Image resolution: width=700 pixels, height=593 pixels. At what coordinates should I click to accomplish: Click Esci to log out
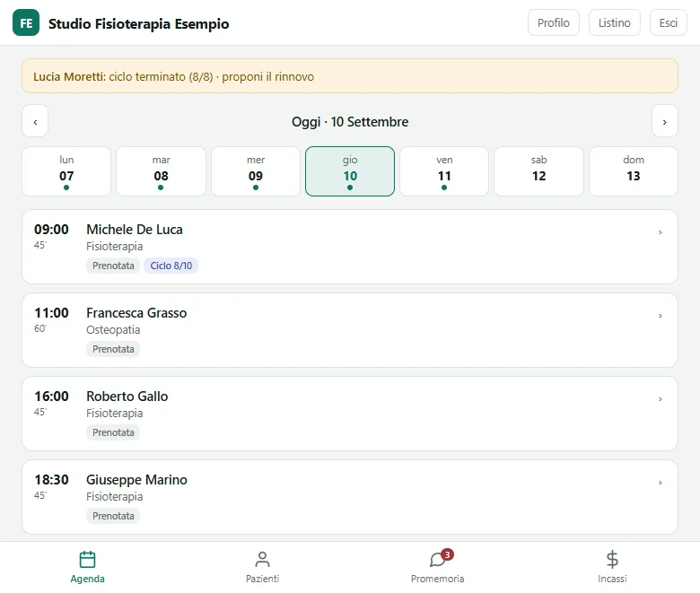tap(668, 22)
